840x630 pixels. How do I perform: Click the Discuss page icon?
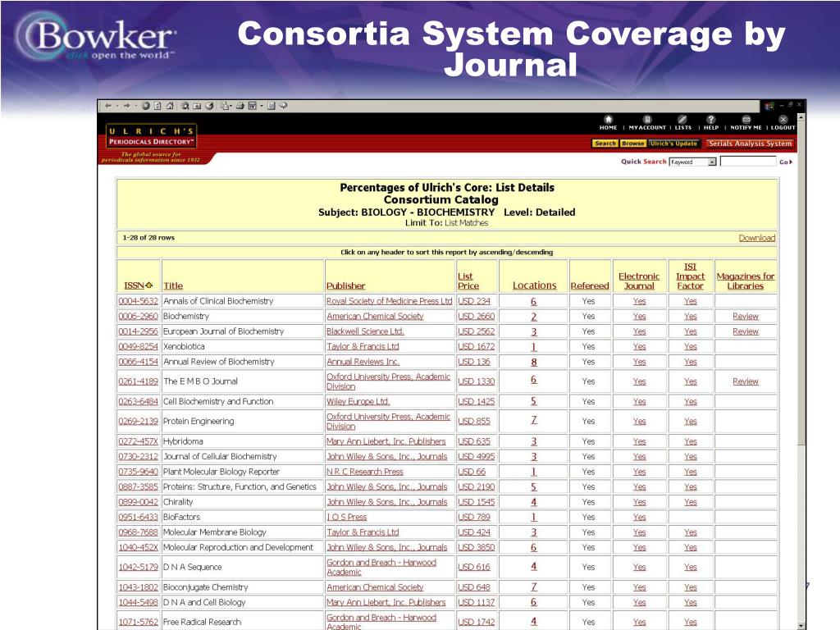tap(272, 106)
